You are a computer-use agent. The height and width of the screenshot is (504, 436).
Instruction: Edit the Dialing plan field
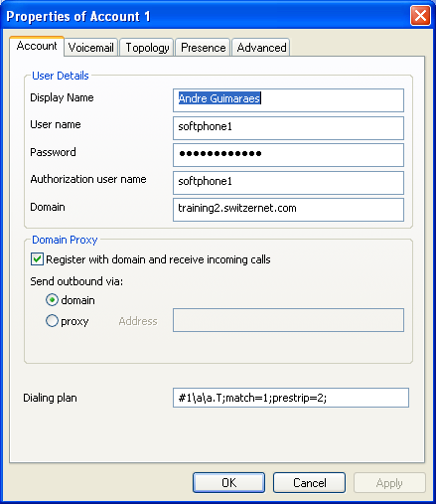pos(291,398)
